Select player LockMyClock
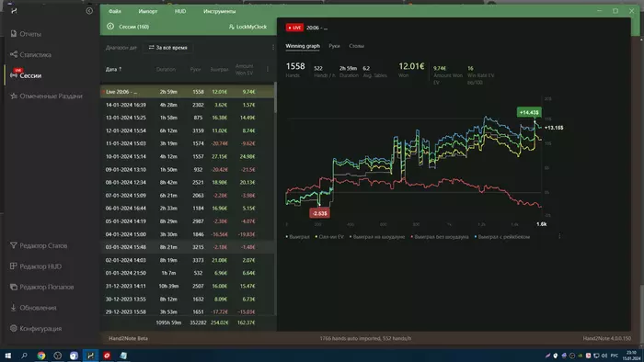Image resolution: width=644 pixels, height=362 pixels. (247, 27)
